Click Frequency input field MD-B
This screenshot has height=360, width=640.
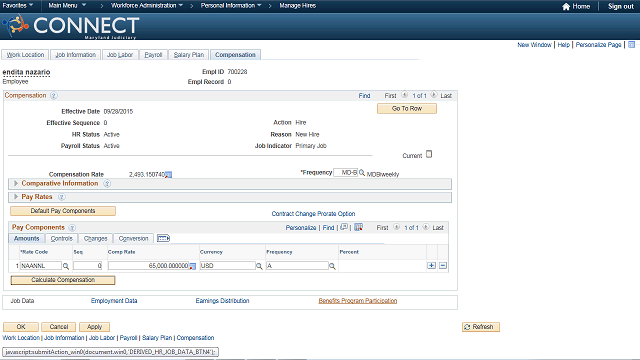click(346, 173)
